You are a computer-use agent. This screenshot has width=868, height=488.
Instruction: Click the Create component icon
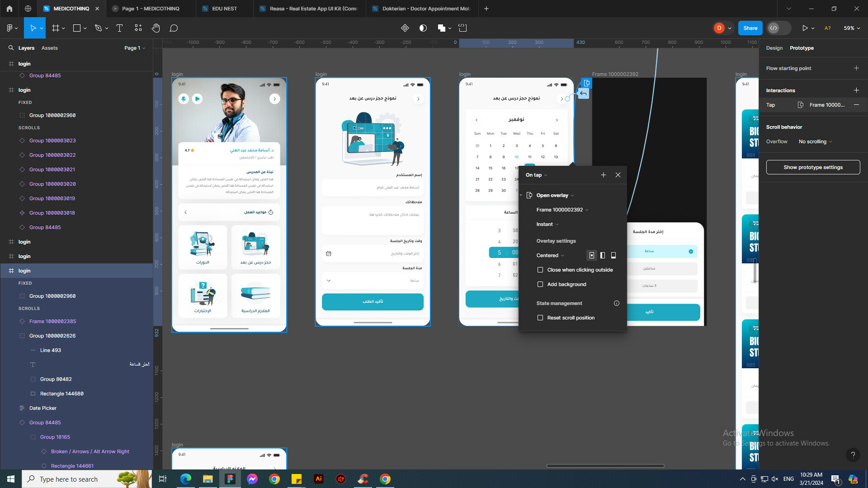(x=405, y=28)
